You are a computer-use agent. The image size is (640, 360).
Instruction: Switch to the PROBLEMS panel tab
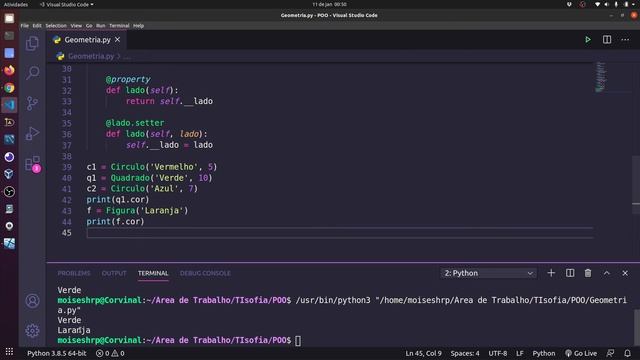(74, 273)
